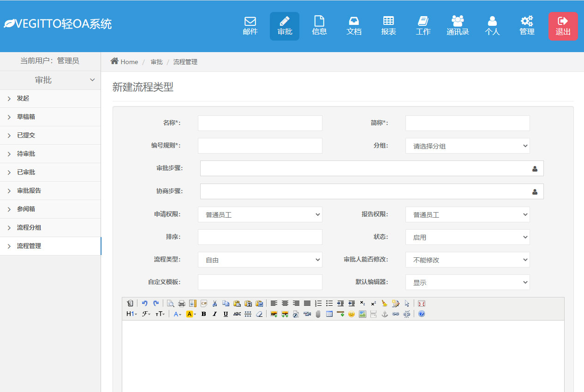Attach file with paperclip icon
Image resolution: width=584 pixels, height=392 pixels.
[318, 314]
